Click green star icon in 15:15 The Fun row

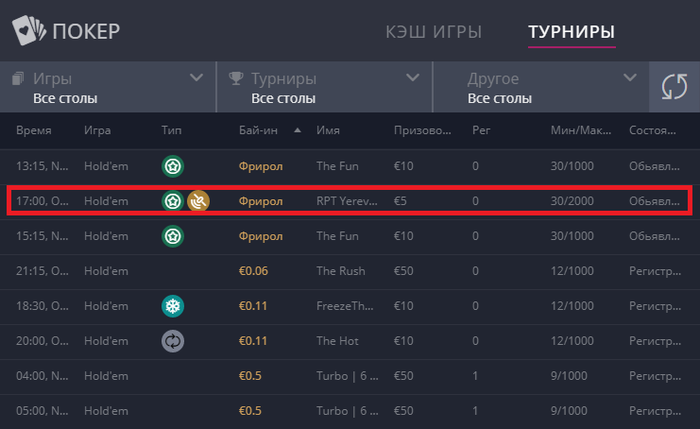[172, 236]
